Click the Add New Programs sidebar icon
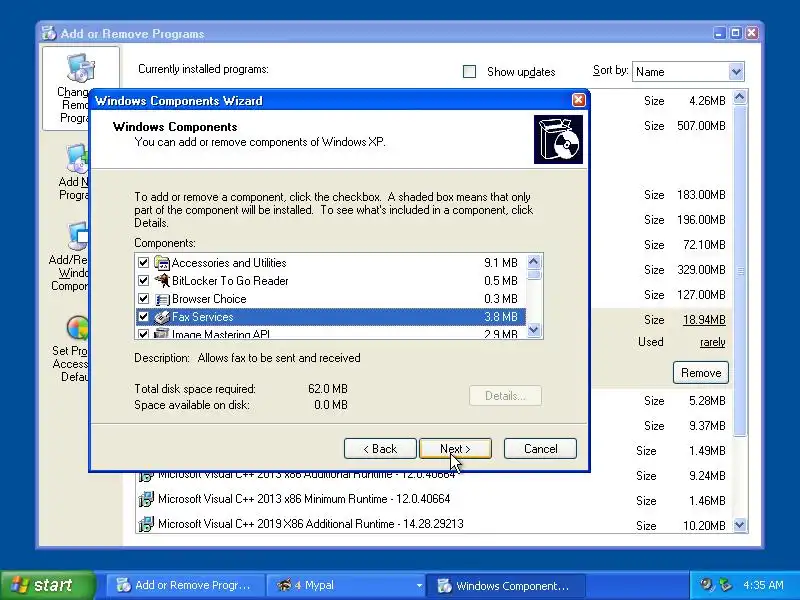 click(77, 159)
